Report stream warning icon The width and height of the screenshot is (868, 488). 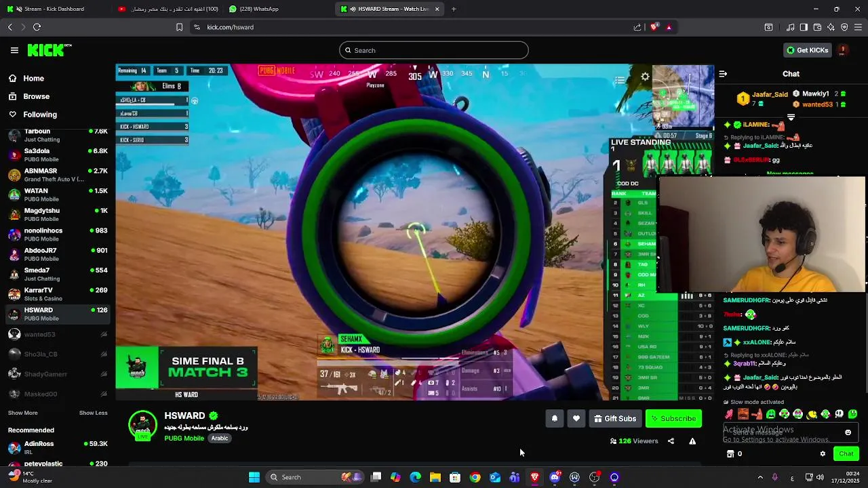tap(692, 441)
